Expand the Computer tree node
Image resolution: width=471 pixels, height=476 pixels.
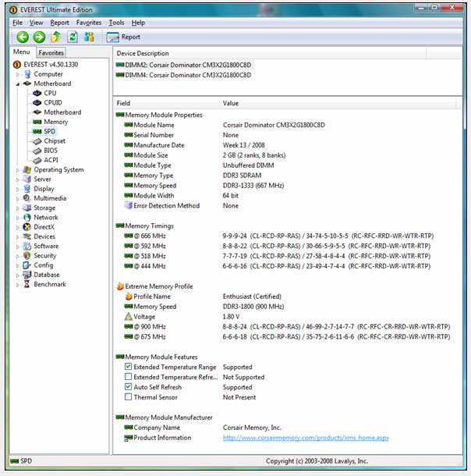[x=17, y=74]
